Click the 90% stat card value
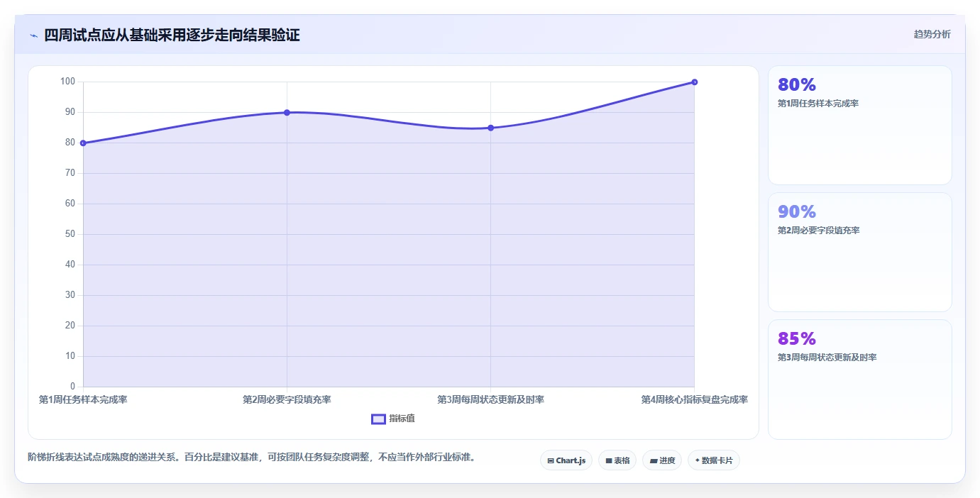The image size is (980, 498). pyautogui.click(x=797, y=212)
